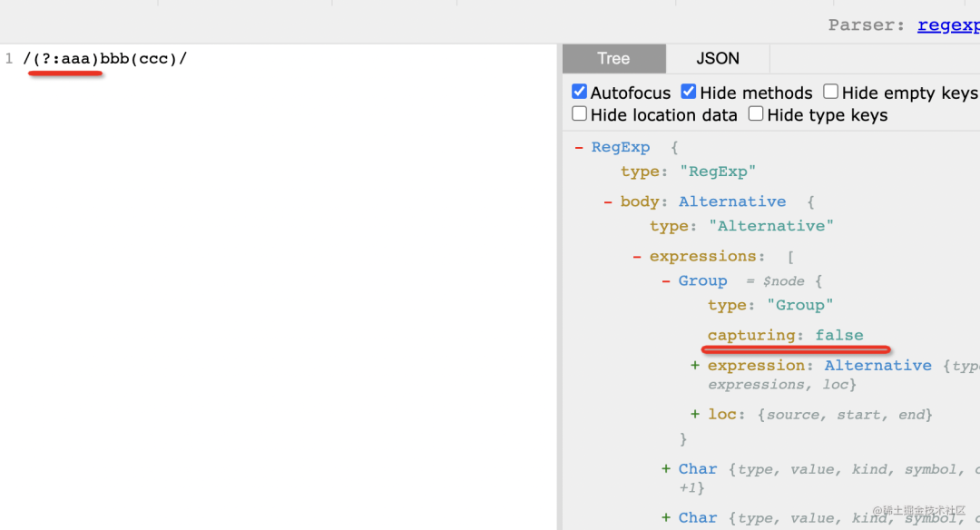This screenshot has width=980, height=530.
Task: Click the expressions key label
Action: click(702, 256)
